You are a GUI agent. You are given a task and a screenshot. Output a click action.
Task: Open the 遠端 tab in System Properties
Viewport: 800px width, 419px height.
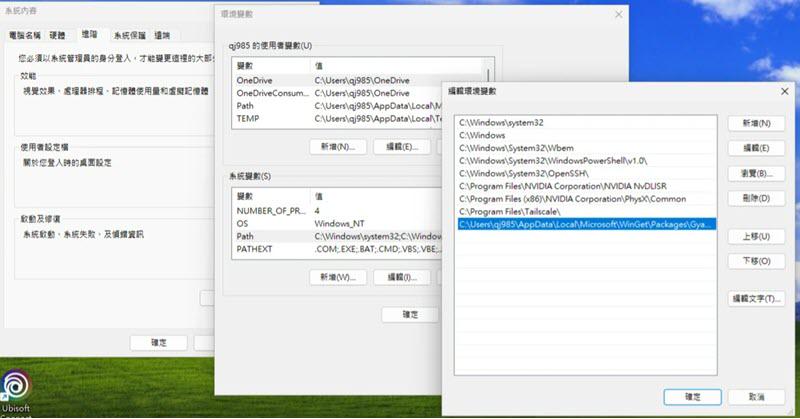[x=162, y=35]
